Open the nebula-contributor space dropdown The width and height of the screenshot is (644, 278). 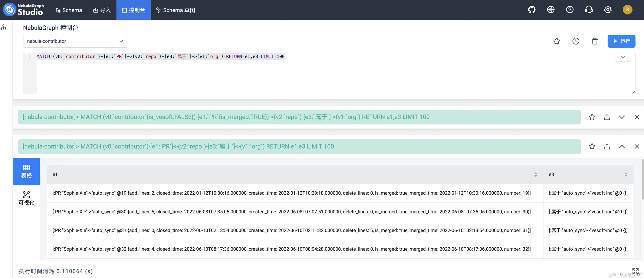(x=75, y=41)
